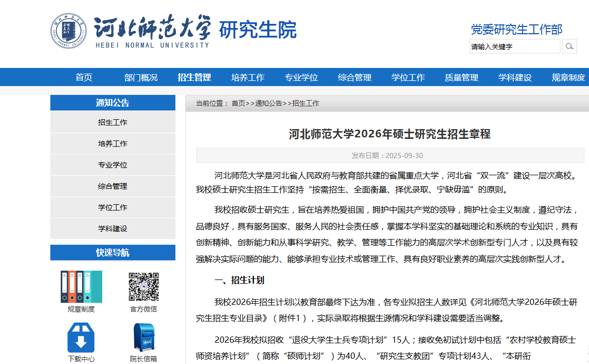Click the 通知公告 breadcrumb link
589x364 pixels.
point(268,103)
